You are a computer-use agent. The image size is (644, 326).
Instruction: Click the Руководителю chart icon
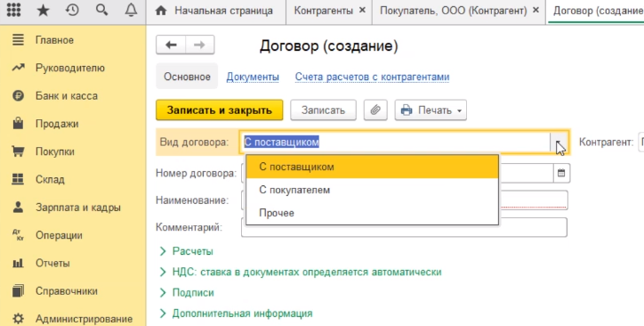(x=18, y=68)
